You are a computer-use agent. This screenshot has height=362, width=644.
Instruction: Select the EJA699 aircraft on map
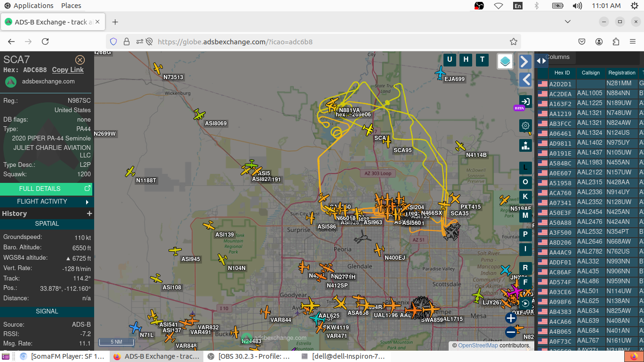(440, 72)
